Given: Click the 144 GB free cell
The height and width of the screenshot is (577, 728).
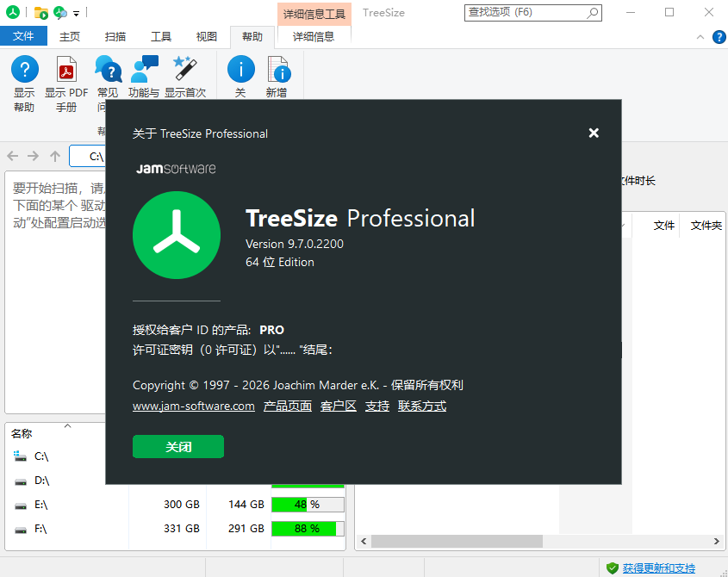Looking at the screenshot, I should click(x=246, y=505).
